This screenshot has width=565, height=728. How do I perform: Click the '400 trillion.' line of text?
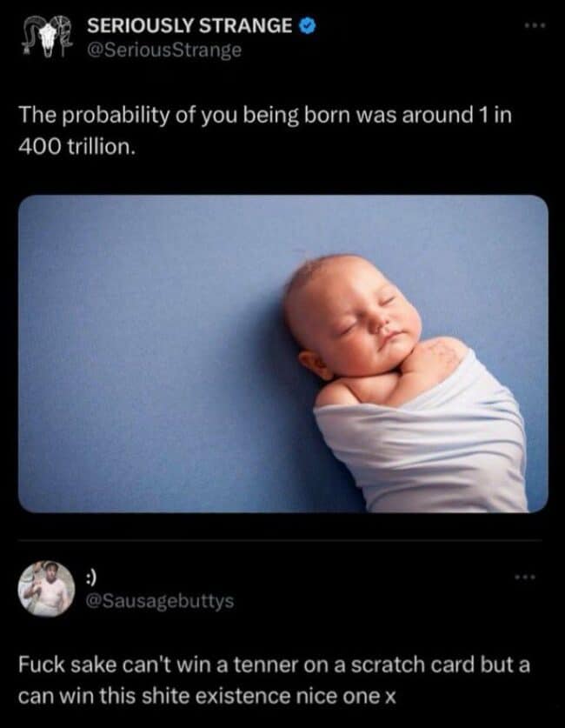pyautogui.click(x=77, y=147)
